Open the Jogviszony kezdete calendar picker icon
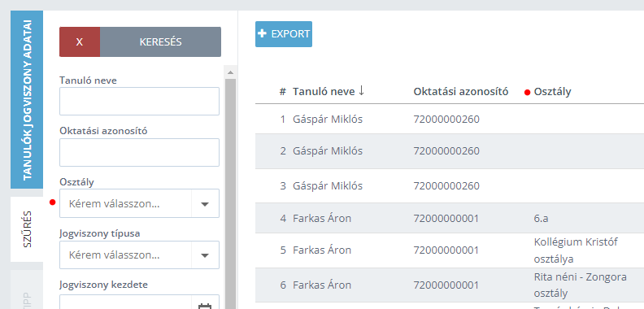The width and height of the screenshot is (644, 309). click(205, 305)
